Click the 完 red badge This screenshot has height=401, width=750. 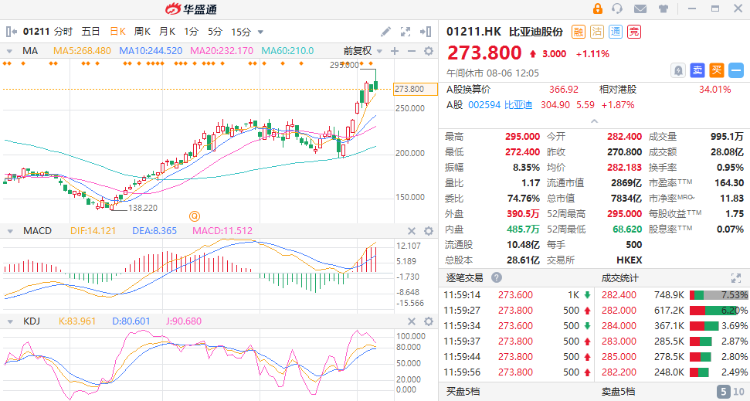click(x=634, y=32)
